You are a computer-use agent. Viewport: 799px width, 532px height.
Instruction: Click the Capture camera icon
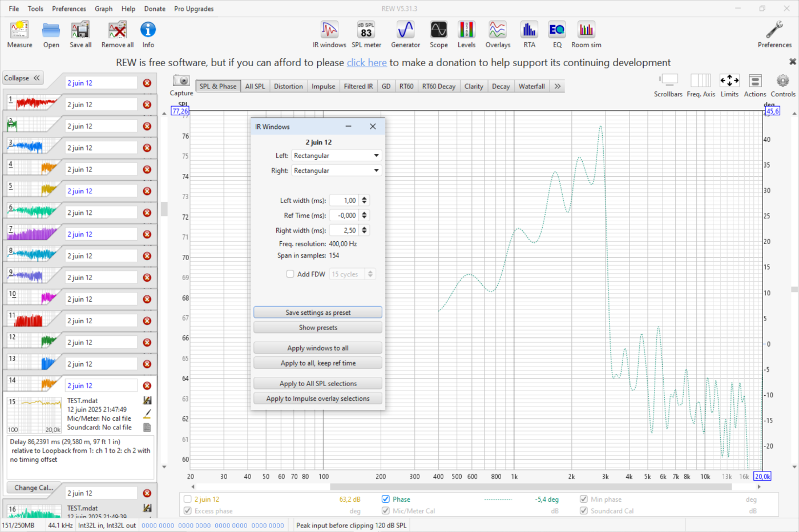(181, 81)
